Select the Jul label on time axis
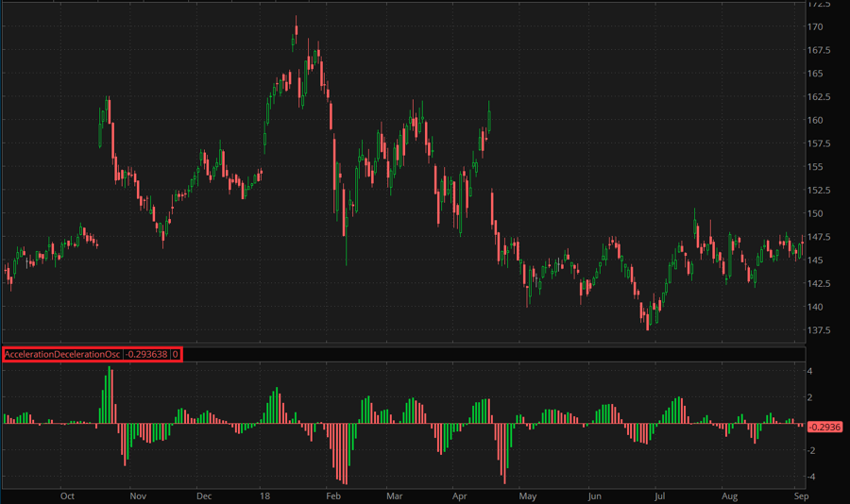 (660, 495)
